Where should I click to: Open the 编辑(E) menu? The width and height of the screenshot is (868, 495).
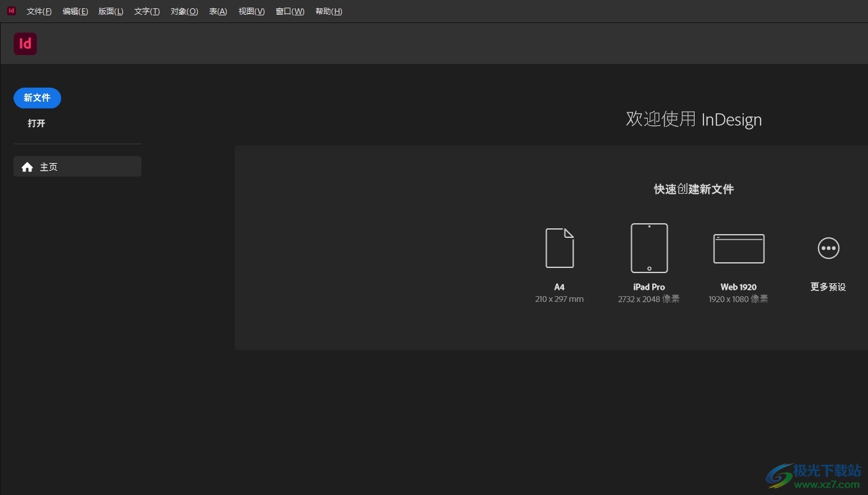pyautogui.click(x=76, y=12)
